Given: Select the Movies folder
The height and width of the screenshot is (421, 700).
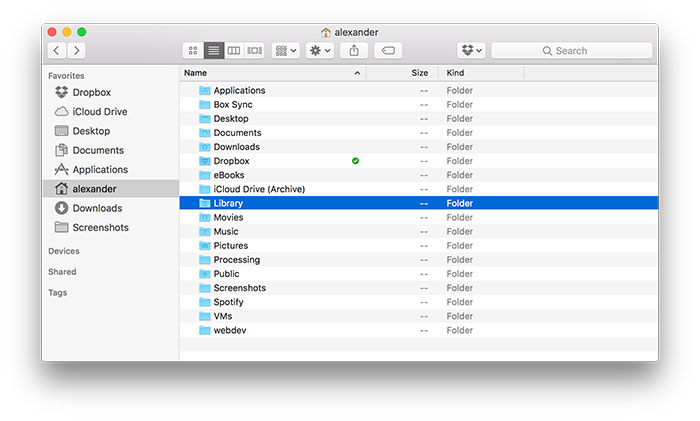Looking at the screenshot, I should point(419,217).
